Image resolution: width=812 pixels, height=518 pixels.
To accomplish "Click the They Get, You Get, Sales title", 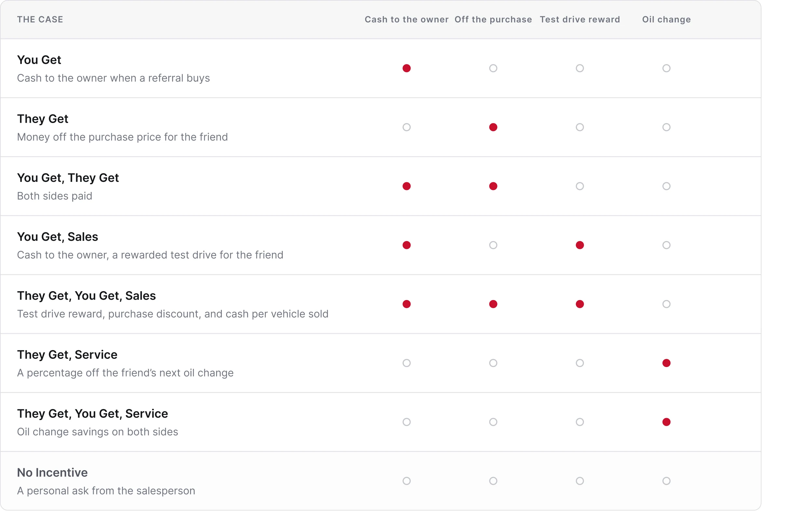I will [x=86, y=296].
